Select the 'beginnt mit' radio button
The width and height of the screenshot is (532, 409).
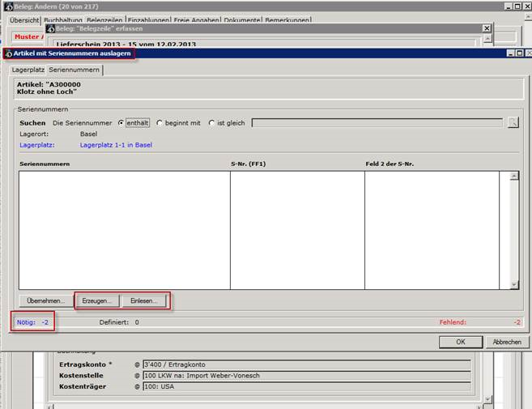160,123
